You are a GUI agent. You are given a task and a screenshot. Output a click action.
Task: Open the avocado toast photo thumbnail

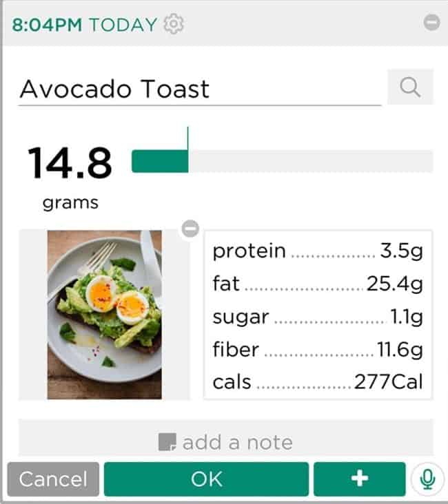pyautogui.click(x=105, y=315)
